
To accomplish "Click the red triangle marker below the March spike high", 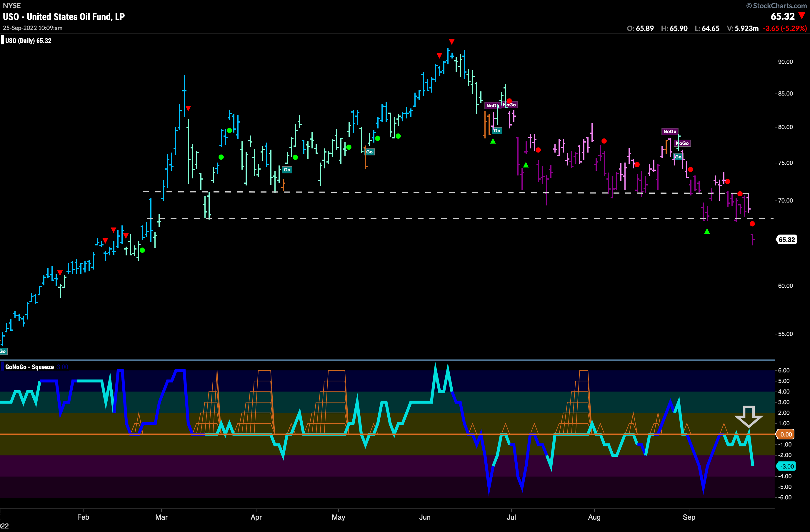I will point(188,108).
